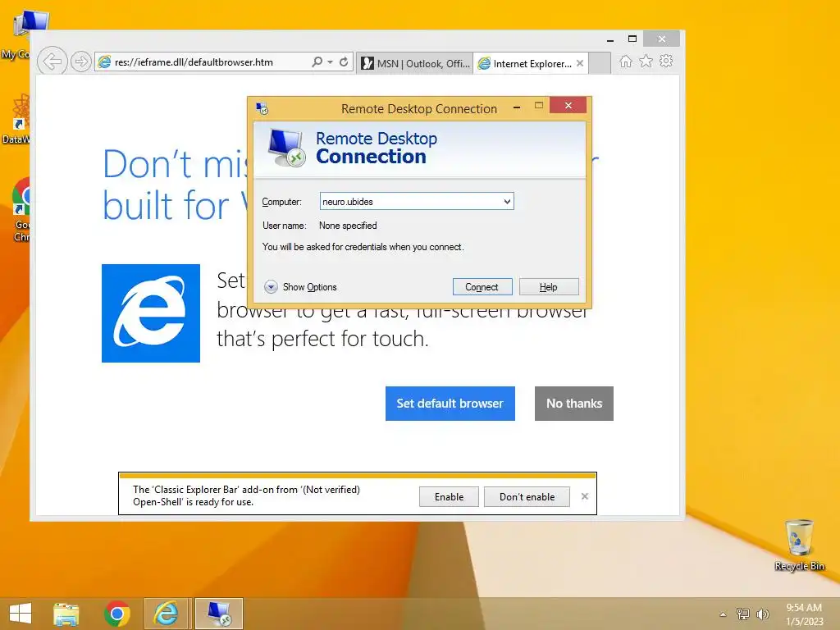The height and width of the screenshot is (630, 840).
Task: Maximize the Remote Desktop Connection dialog
Action: (539, 106)
